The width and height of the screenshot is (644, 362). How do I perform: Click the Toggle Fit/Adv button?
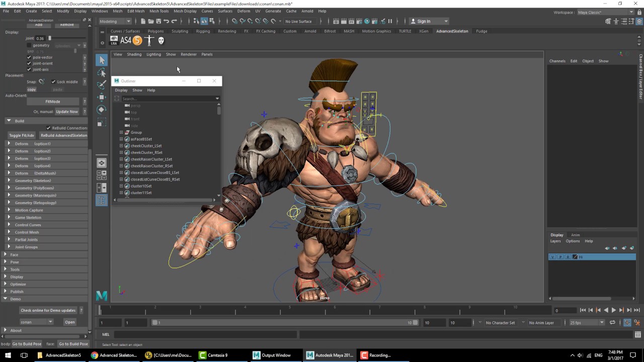tap(22, 135)
